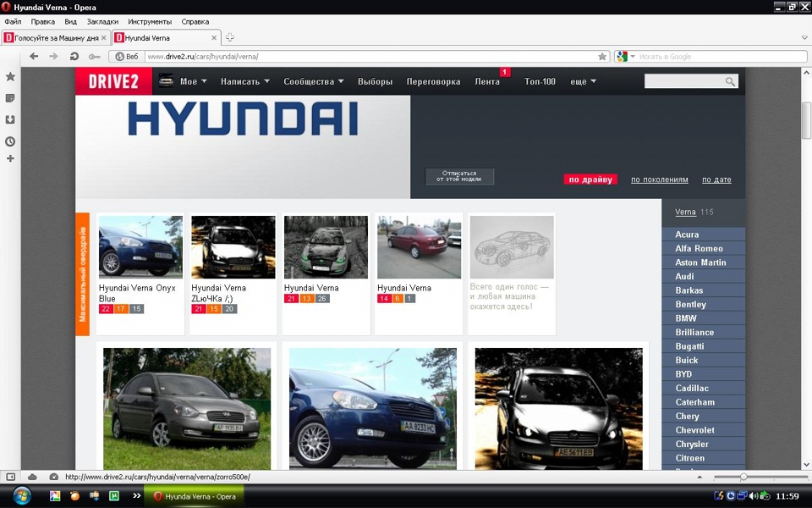This screenshot has width=812, height=508.
Task: Click the user car avatar in navbar
Action: click(x=166, y=80)
